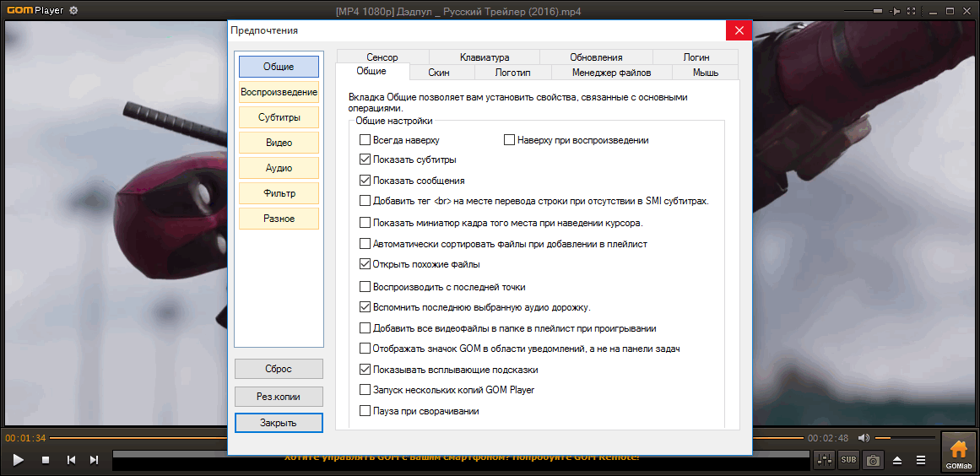The height and width of the screenshot is (476, 980).
Task: Open GOM Player settings gear in title bar
Action: pyautogui.click(x=73, y=11)
